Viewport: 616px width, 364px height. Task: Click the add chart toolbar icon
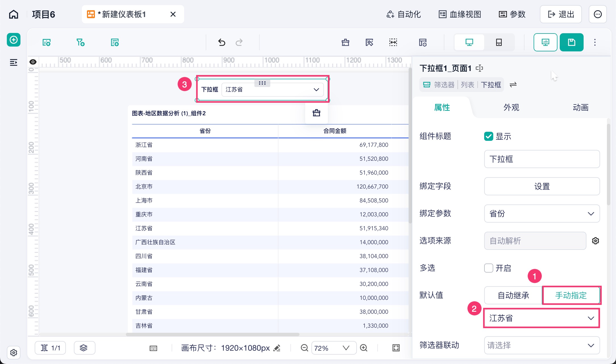coord(47,43)
